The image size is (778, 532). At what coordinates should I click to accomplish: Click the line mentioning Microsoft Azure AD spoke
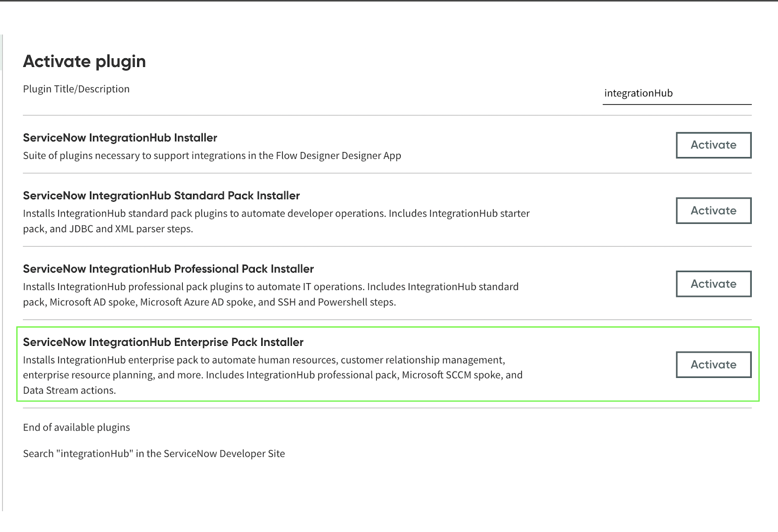pyautogui.click(x=210, y=302)
